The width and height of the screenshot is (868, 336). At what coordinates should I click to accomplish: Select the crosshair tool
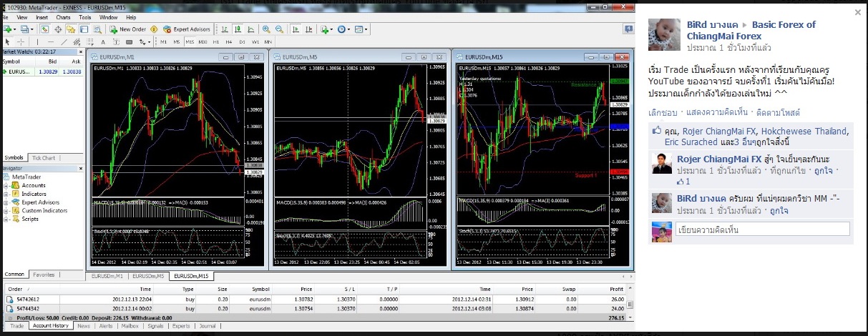point(21,42)
